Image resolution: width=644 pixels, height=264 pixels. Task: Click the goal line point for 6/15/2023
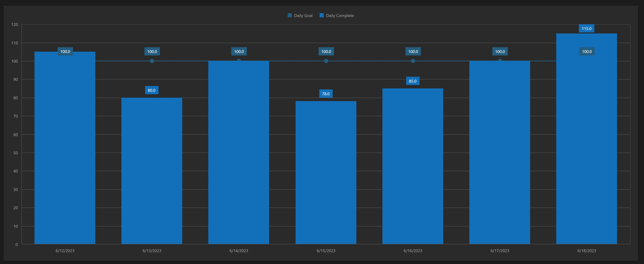(326, 61)
